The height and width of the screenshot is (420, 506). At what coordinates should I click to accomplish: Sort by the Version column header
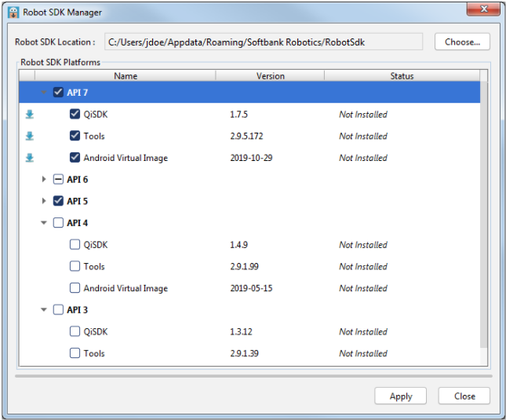pos(270,76)
